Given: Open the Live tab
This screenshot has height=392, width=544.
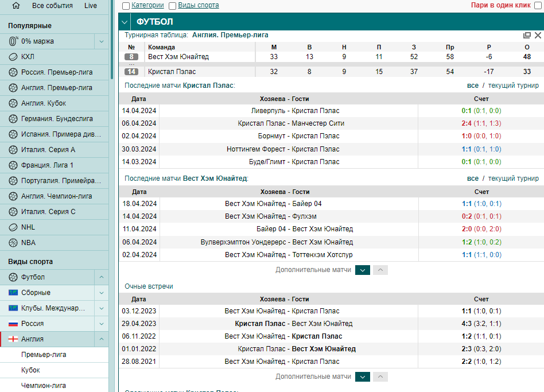Looking at the screenshot, I should click(x=91, y=6).
